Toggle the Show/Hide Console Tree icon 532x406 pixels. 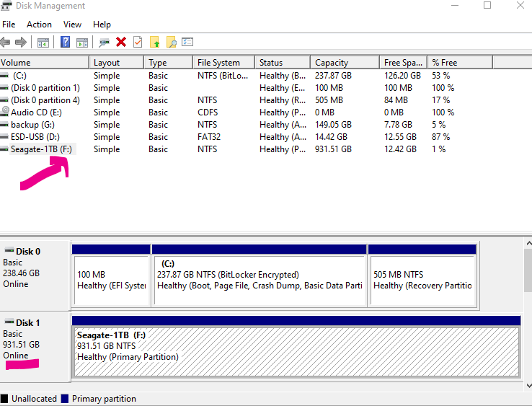click(43, 43)
